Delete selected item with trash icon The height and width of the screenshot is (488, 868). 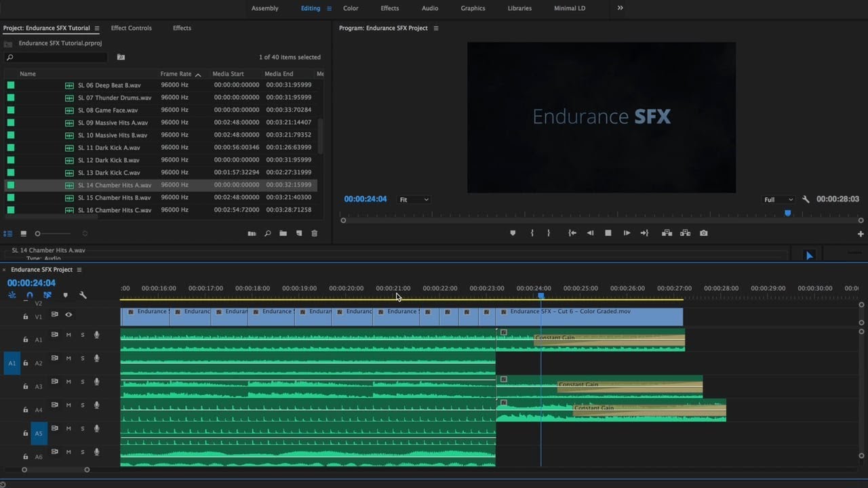point(314,234)
